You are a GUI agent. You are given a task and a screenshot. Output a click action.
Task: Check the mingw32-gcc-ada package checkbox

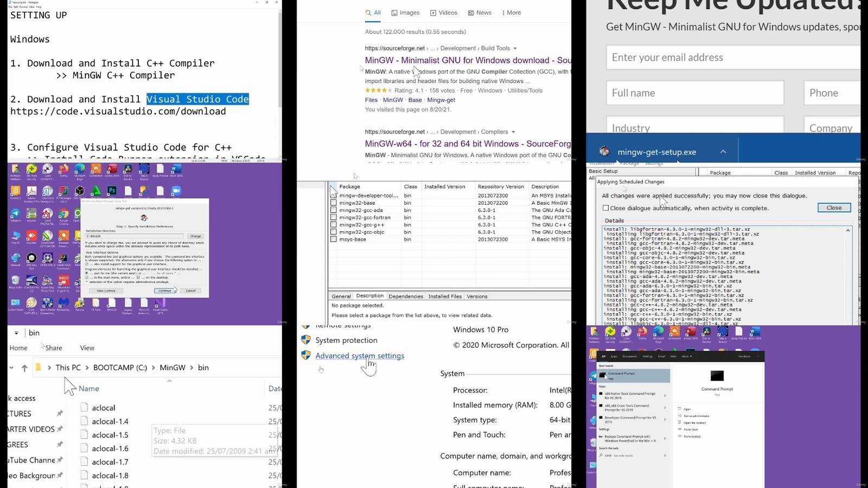(x=334, y=210)
